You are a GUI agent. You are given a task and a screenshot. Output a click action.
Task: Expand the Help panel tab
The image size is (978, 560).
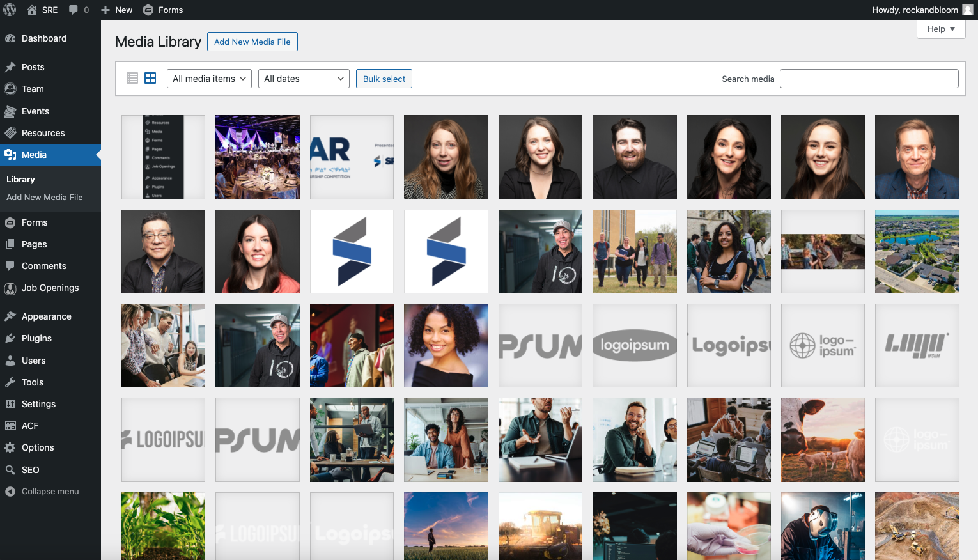point(940,29)
